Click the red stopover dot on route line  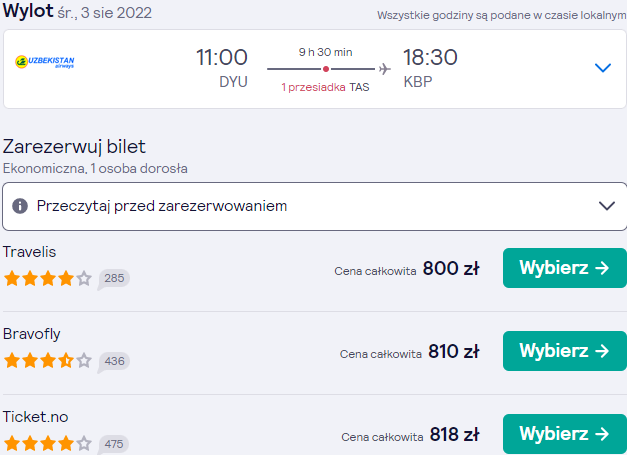(x=326, y=69)
